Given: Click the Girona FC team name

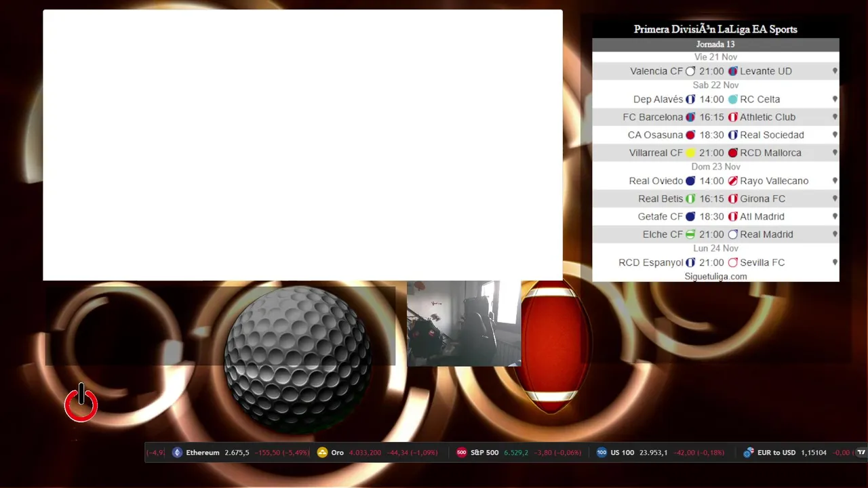Looking at the screenshot, I should pyautogui.click(x=762, y=199).
